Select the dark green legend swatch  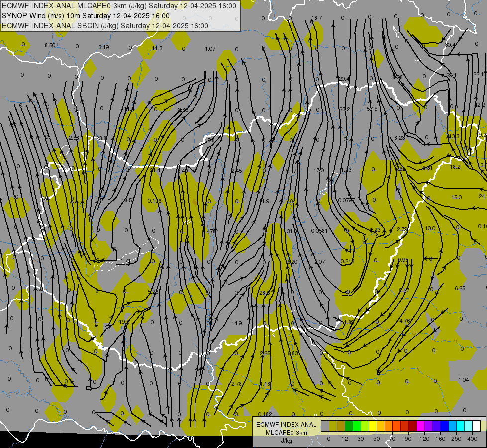(x=349, y=426)
